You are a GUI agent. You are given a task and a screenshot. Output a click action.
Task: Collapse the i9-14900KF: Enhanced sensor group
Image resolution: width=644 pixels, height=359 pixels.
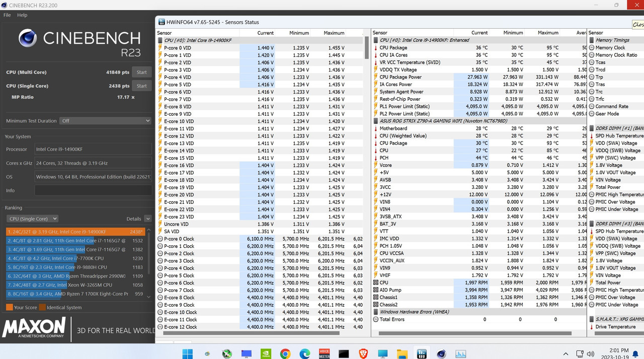pos(376,40)
